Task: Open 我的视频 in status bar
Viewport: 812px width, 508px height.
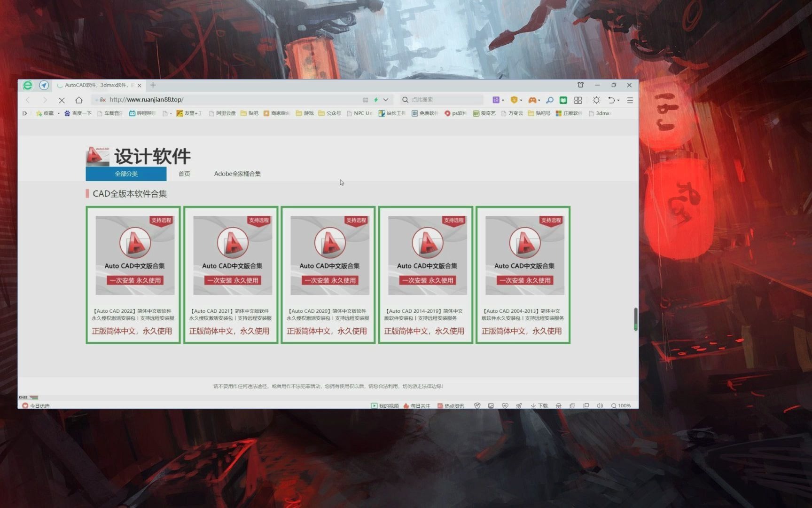Action: (x=385, y=405)
